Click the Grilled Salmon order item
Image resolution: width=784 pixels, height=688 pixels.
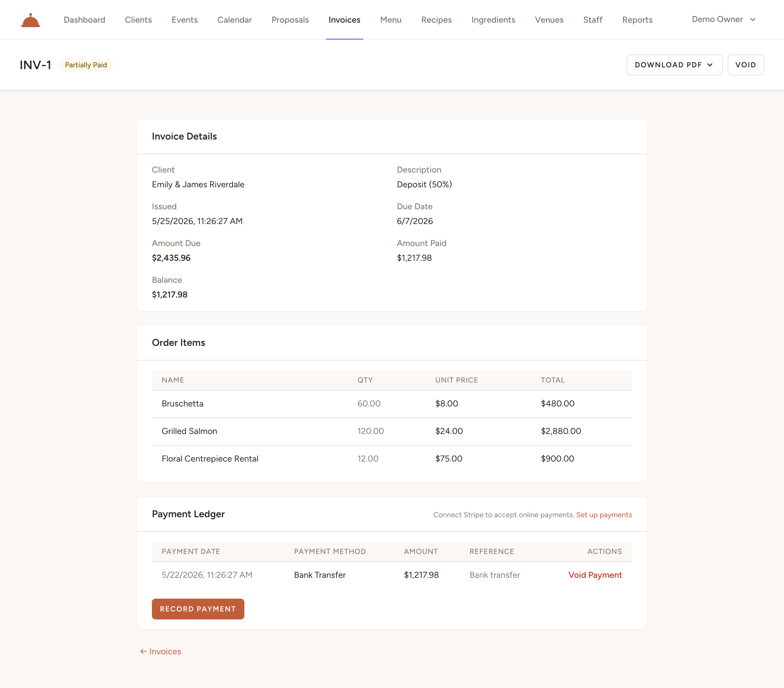pos(190,431)
